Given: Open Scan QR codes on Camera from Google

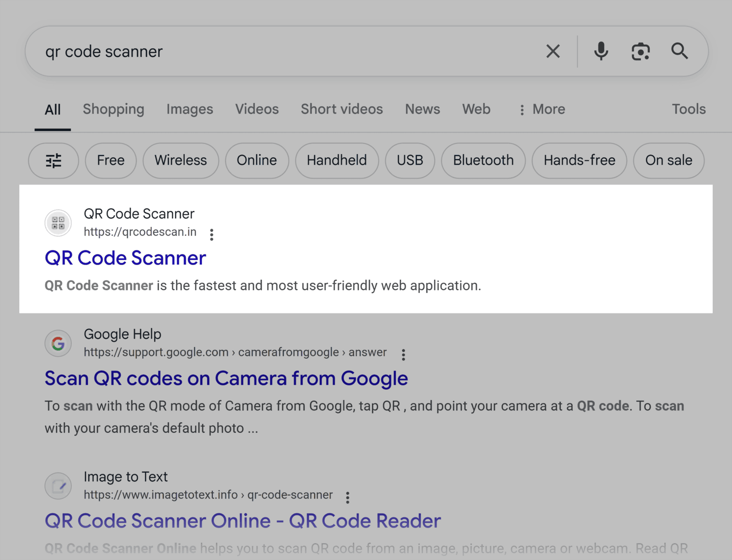Looking at the screenshot, I should 226,378.
